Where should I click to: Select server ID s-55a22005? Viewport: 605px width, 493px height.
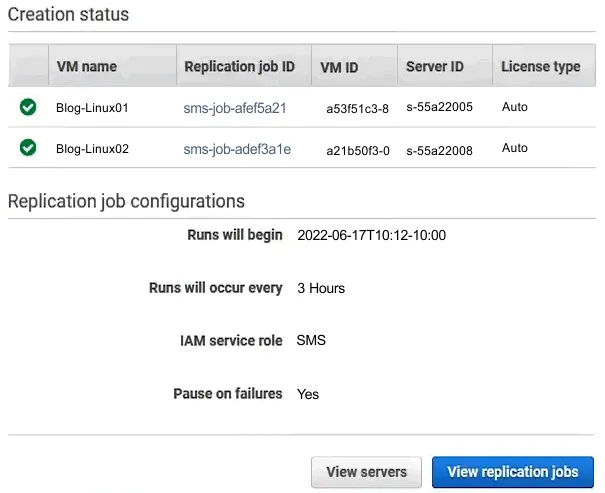click(439, 108)
